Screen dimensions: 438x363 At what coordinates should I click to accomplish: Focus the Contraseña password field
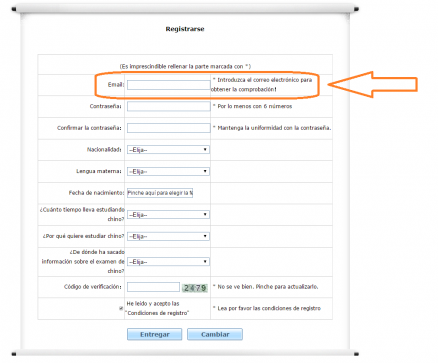169,106
